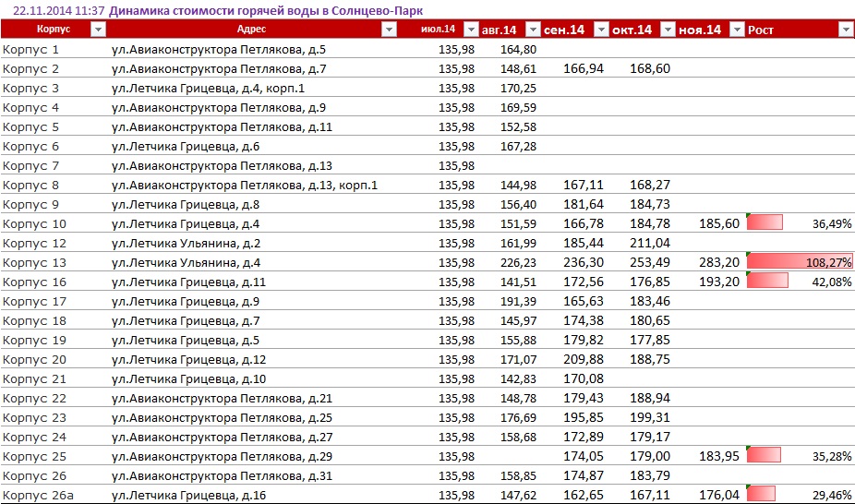Select cell value 183,95
Image resolution: width=855 pixels, height=504 pixels.
(719, 456)
